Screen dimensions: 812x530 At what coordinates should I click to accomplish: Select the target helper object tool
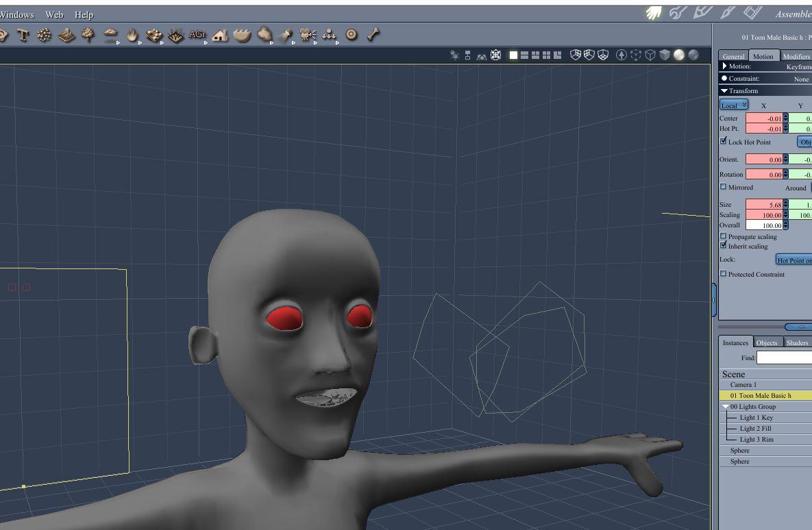(x=351, y=35)
